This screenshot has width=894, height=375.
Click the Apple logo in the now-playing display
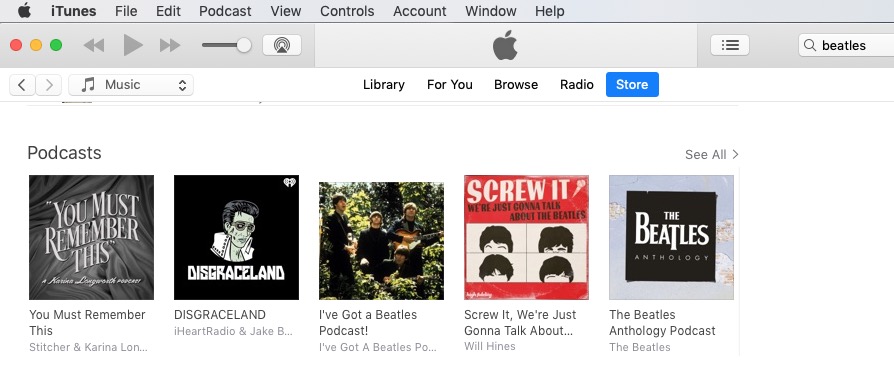point(505,45)
